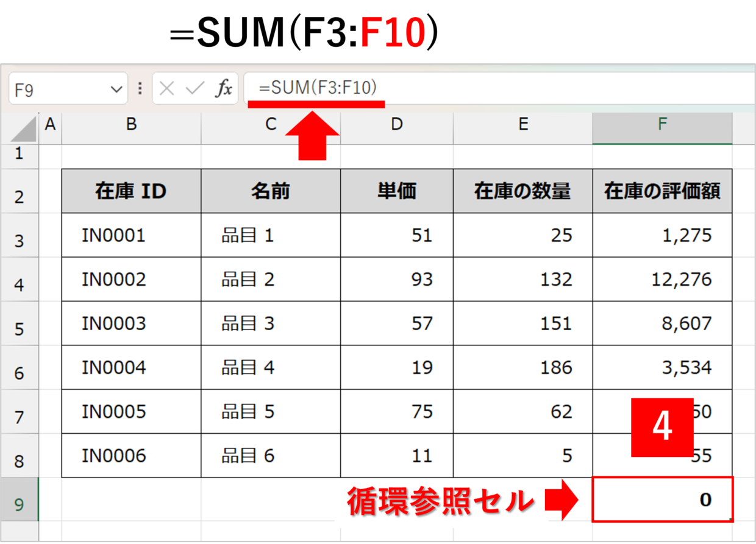
Task: Select valuation cell showing 8,607
Action: click(662, 323)
